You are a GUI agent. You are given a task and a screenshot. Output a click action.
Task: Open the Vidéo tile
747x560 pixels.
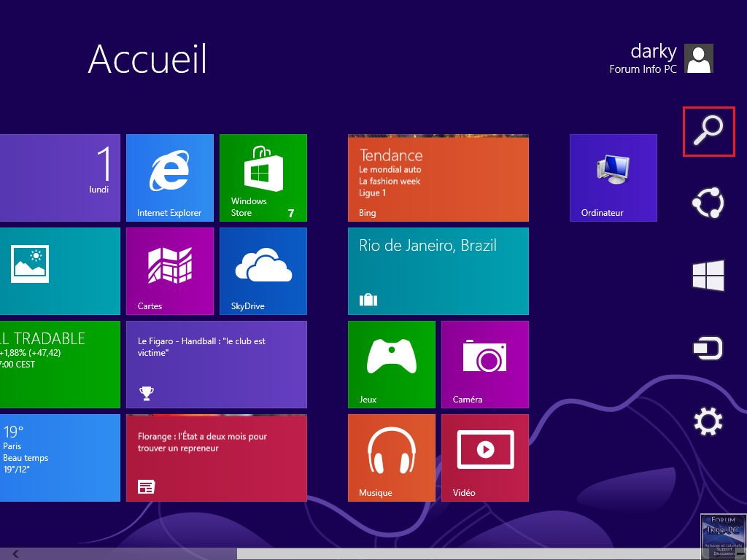click(x=485, y=458)
